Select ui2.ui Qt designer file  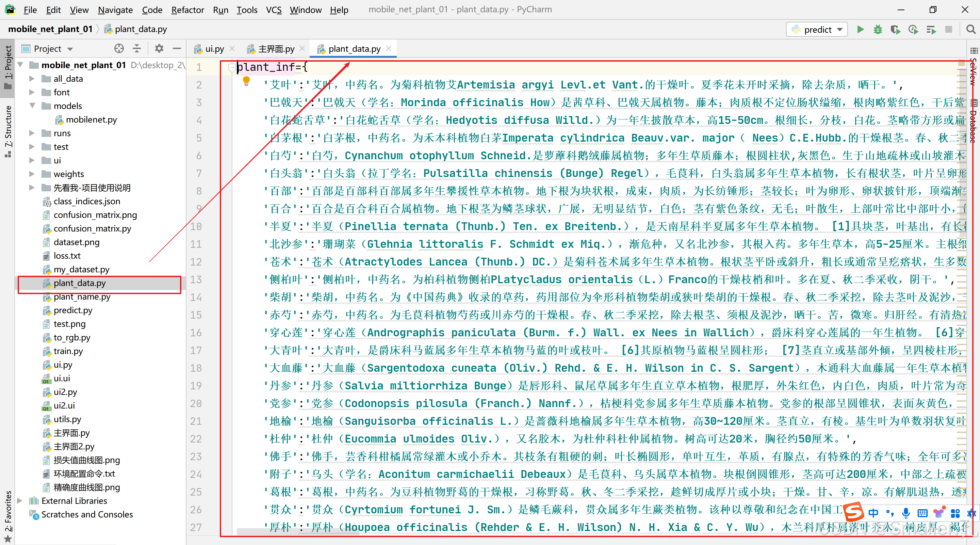64,405
